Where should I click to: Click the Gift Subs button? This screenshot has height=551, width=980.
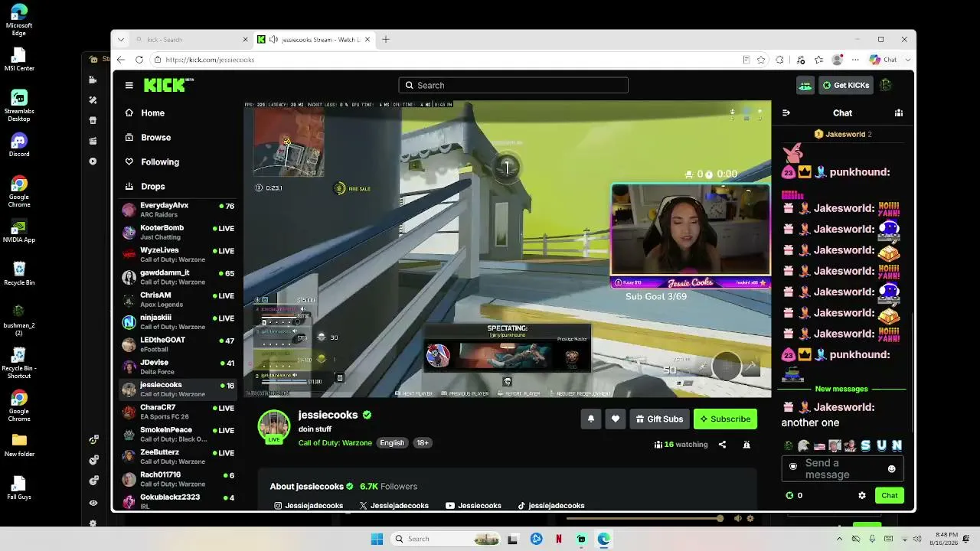pyautogui.click(x=659, y=419)
